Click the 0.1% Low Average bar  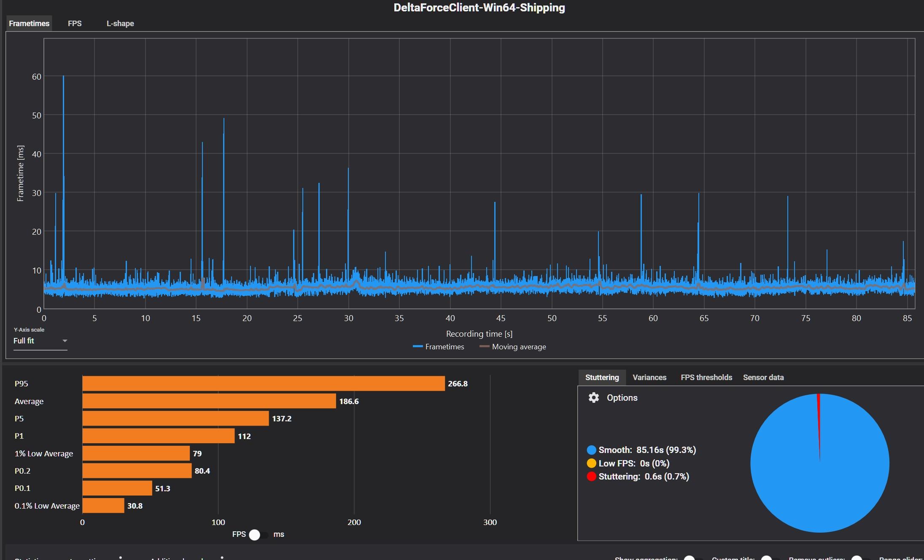coord(103,506)
